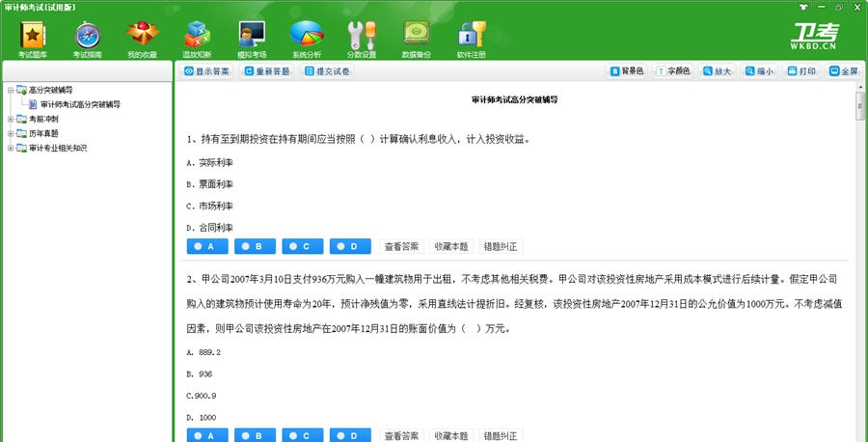This screenshot has width=868, height=442.
Task: Click the vertical scrollbar thumb
Action: [859, 106]
